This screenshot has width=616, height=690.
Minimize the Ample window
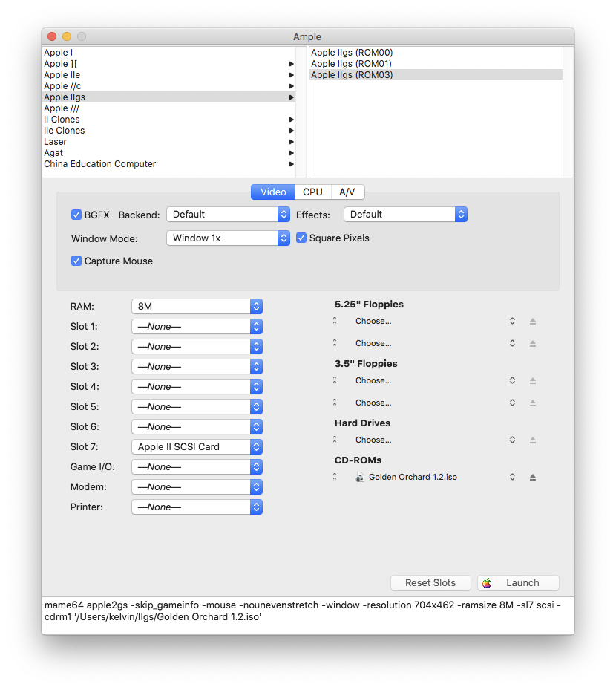pos(67,36)
